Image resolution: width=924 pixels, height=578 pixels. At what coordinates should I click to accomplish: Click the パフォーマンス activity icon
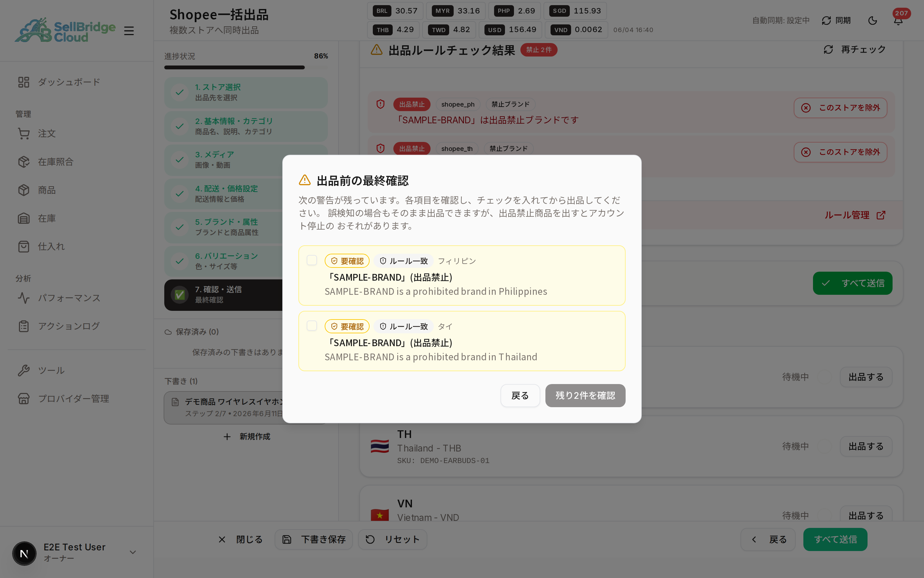pos(24,298)
